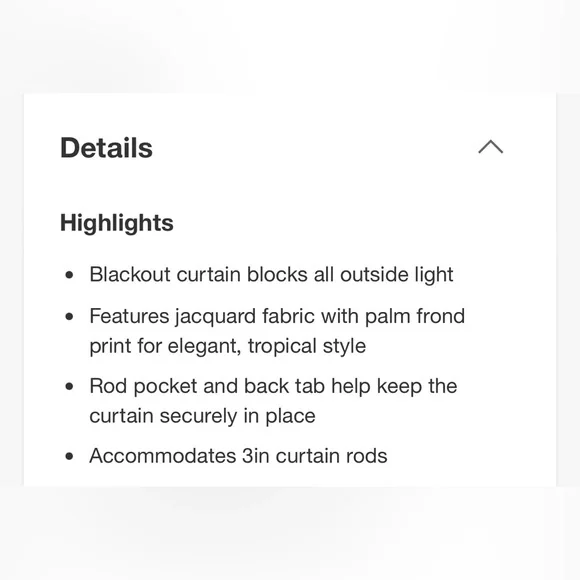Click the 'Accommodates 3in curtain rods' text
The height and width of the screenshot is (580, 580).
point(238,456)
